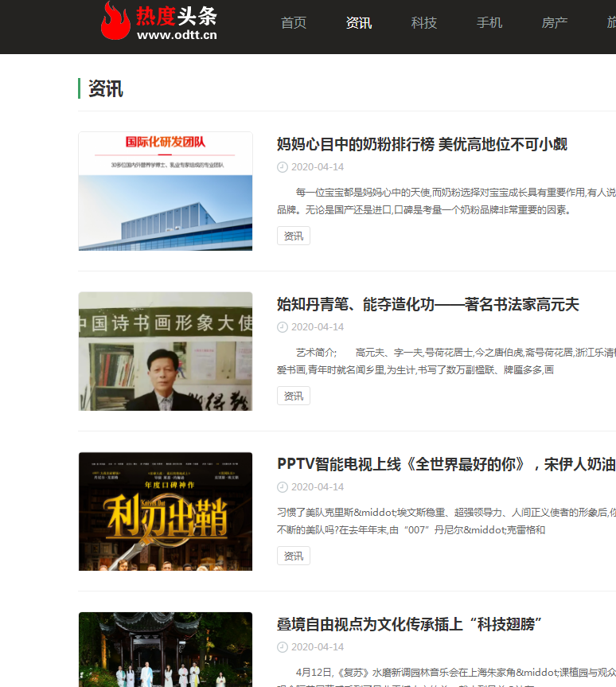
Task: Go to the 科技 section
Action: click(424, 23)
